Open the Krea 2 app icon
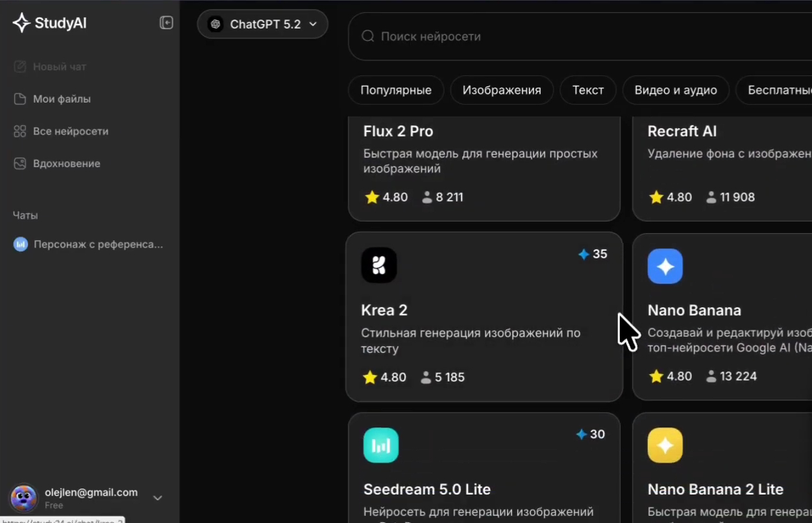Screen dimensions: 812x523 pos(379,266)
